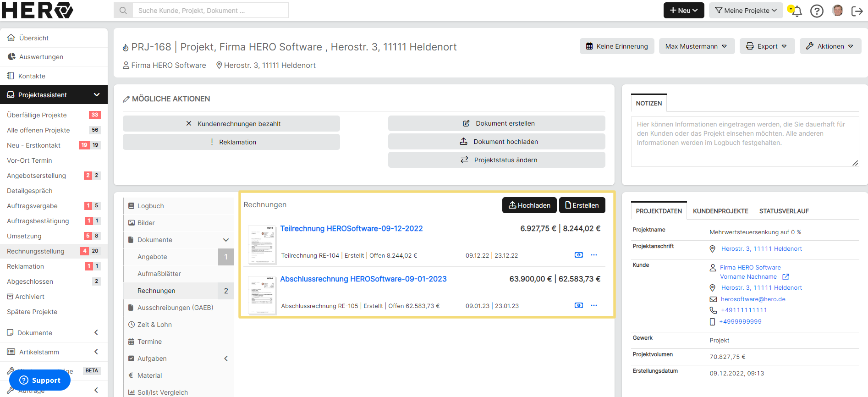The image size is (868, 397).
Task: Expand the Artikelstamm chevron in sidebar
Action: 96,352
